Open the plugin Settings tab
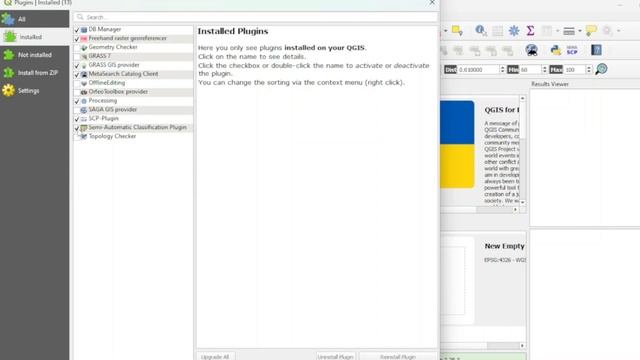 [x=35, y=91]
